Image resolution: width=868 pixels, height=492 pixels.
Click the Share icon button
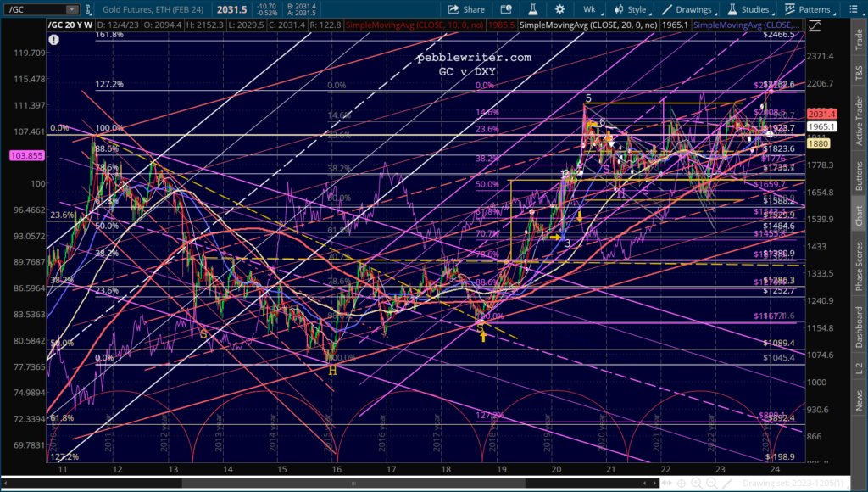466,9
